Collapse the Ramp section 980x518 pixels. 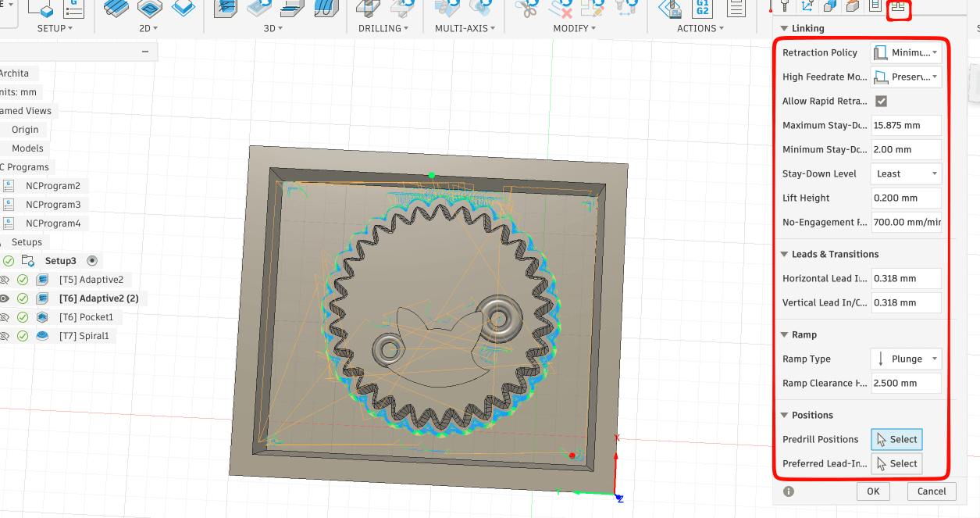coord(785,334)
